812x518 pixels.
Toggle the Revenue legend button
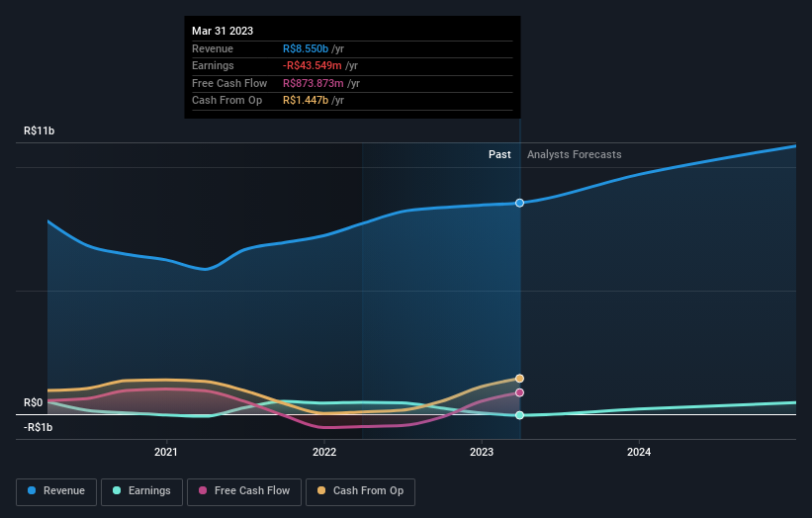coord(56,491)
